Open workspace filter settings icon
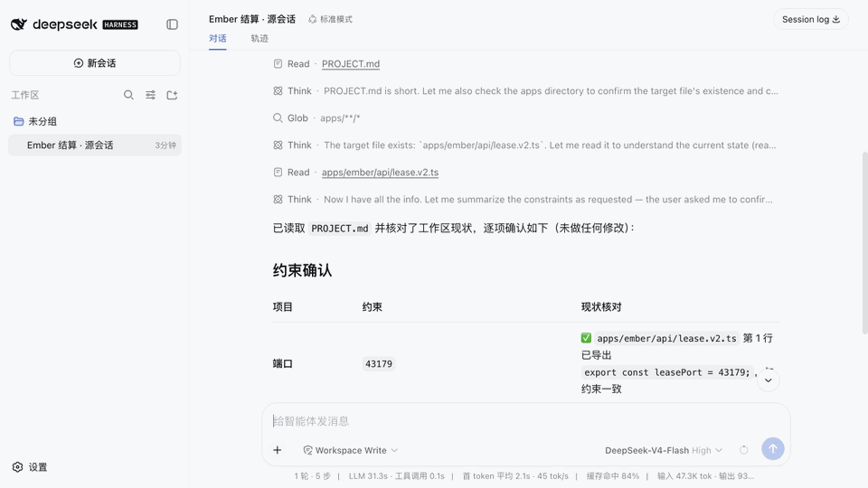This screenshot has height=488, width=868. (x=151, y=95)
